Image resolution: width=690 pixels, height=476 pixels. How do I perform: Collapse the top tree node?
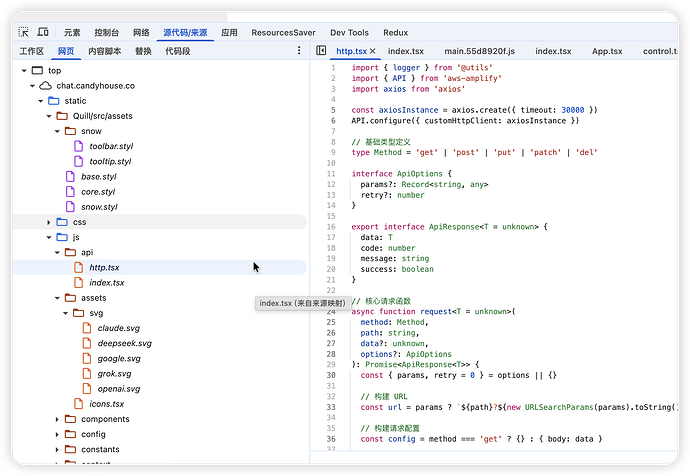click(24, 70)
